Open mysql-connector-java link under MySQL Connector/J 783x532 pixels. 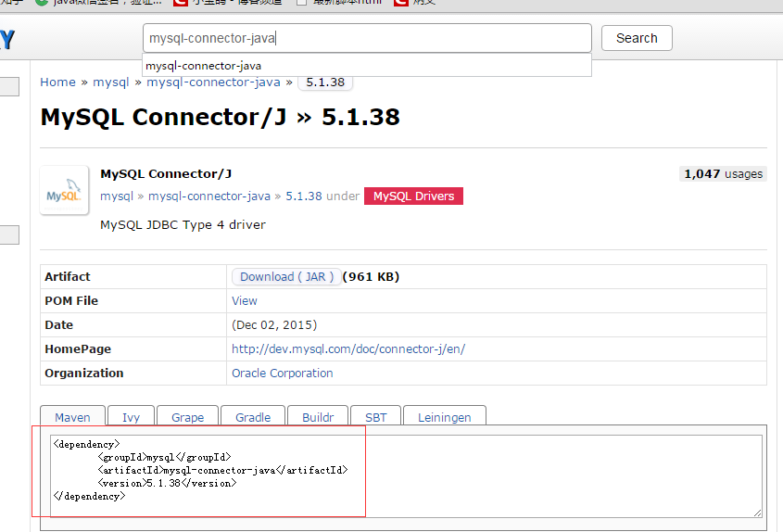(x=209, y=196)
